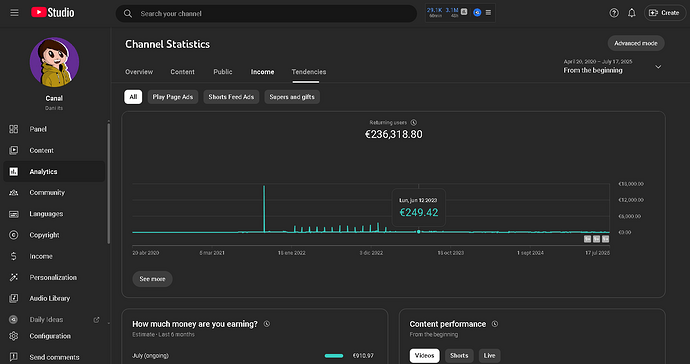Click the Advanced mode button

pos(636,43)
